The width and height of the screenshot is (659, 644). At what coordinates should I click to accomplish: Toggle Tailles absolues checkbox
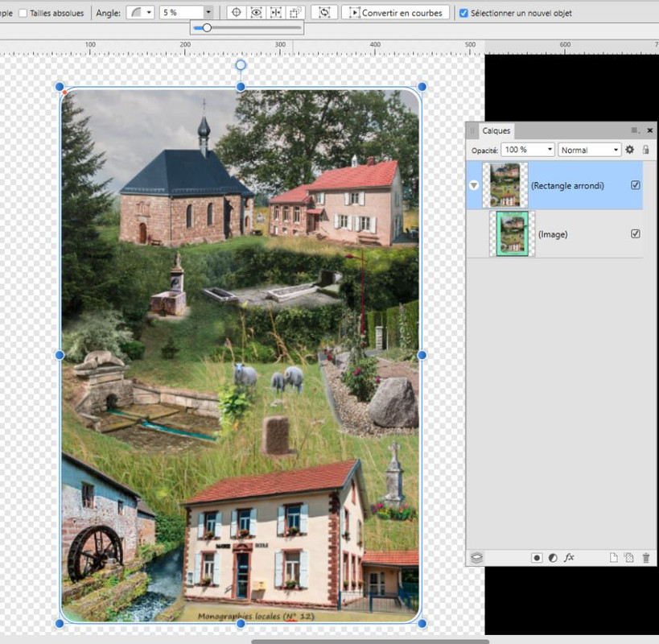(23, 14)
